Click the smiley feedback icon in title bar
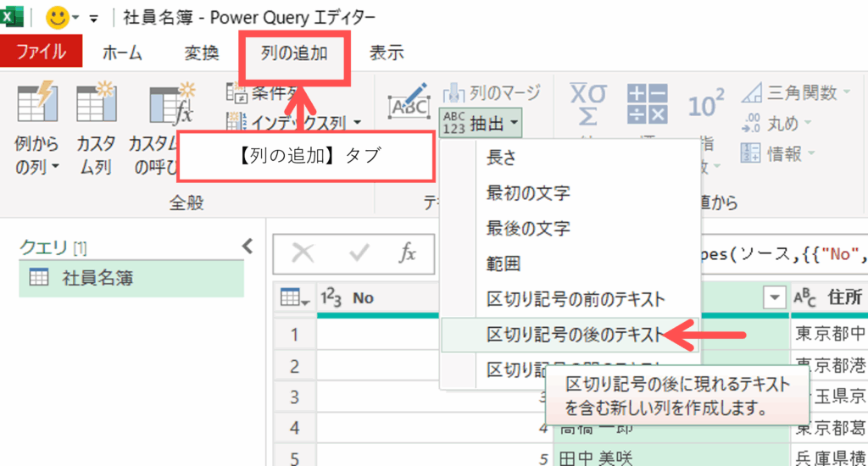The image size is (868, 466). click(x=58, y=17)
